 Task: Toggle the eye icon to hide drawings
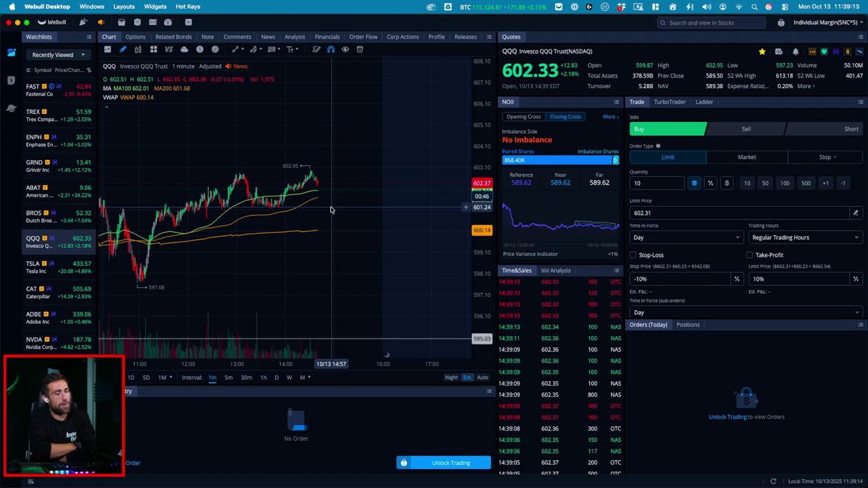pyautogui.click(x=345, y=49)
